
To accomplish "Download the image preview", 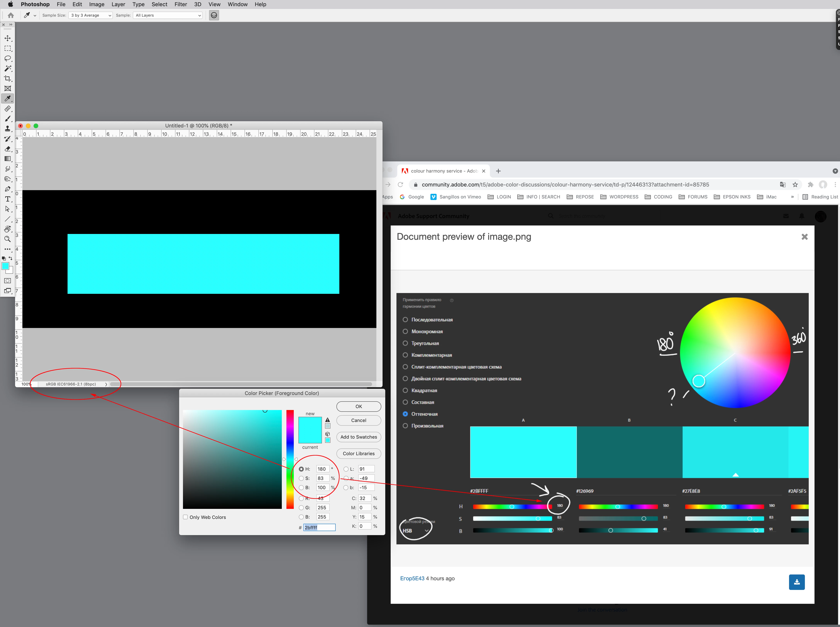I will (796, 582).
